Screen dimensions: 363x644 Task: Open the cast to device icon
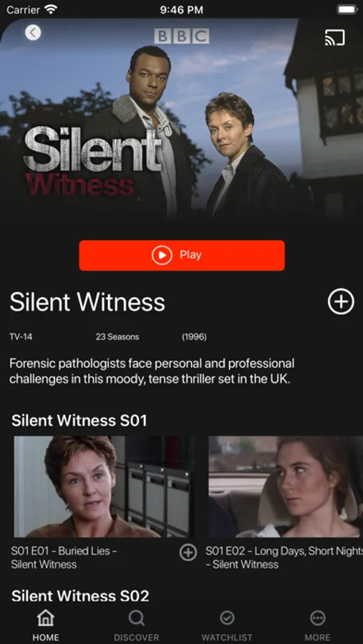[334, 38]
